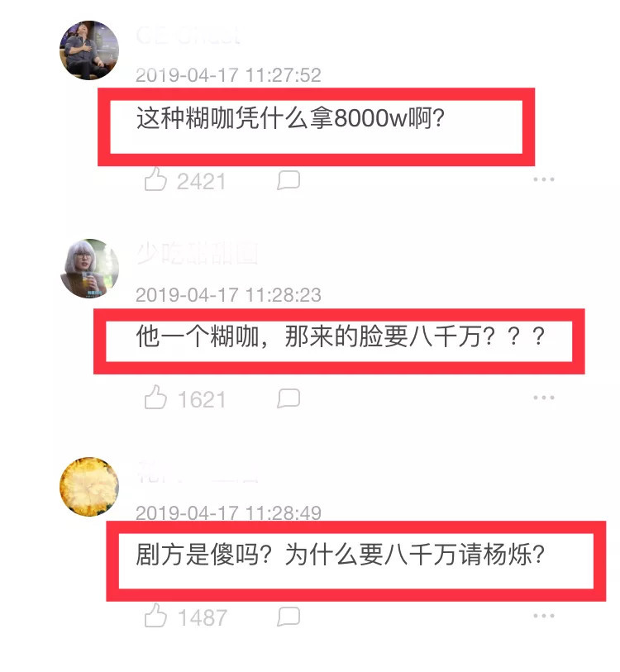Screen dimensions: 620x672
Task: Open more options for 2421-likes comment
Action: coord(544,179)
